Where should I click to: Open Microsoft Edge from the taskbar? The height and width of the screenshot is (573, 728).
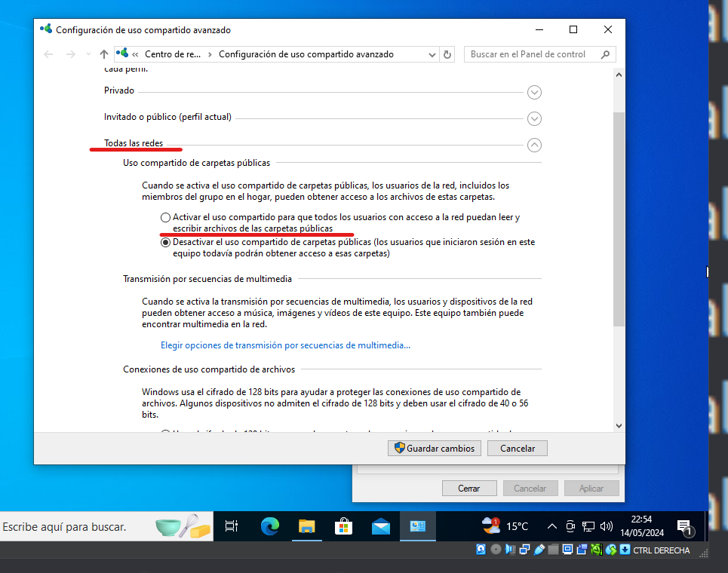(x=268, y=526)
